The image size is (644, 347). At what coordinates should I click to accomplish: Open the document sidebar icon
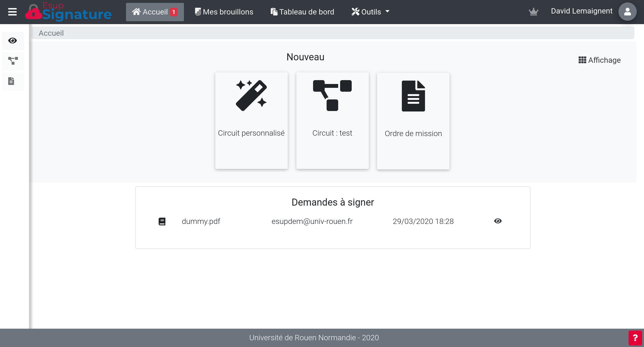click(11, 81)
